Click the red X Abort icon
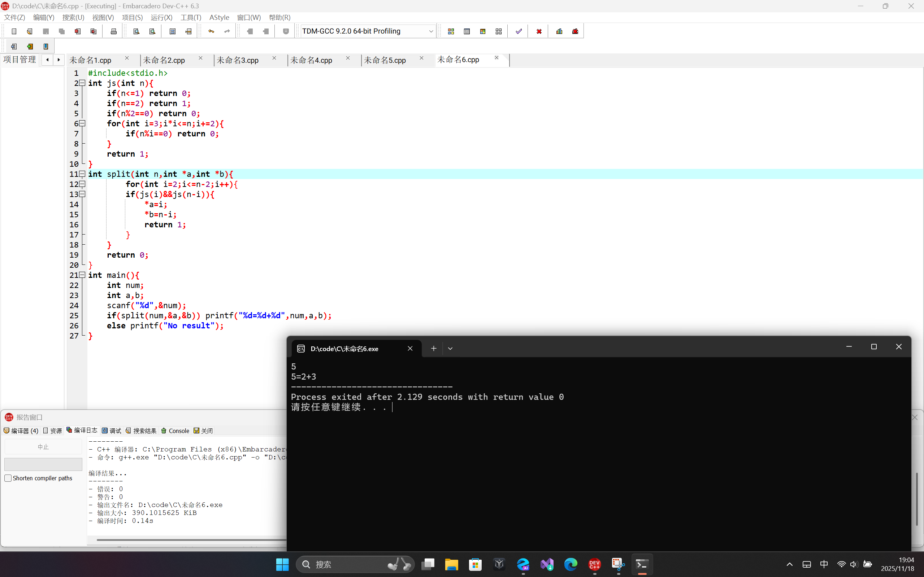 (x=539, y=31)
